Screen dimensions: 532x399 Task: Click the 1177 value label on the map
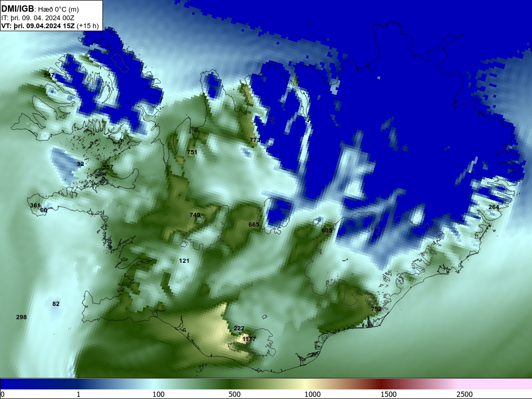tap(249, 339)
